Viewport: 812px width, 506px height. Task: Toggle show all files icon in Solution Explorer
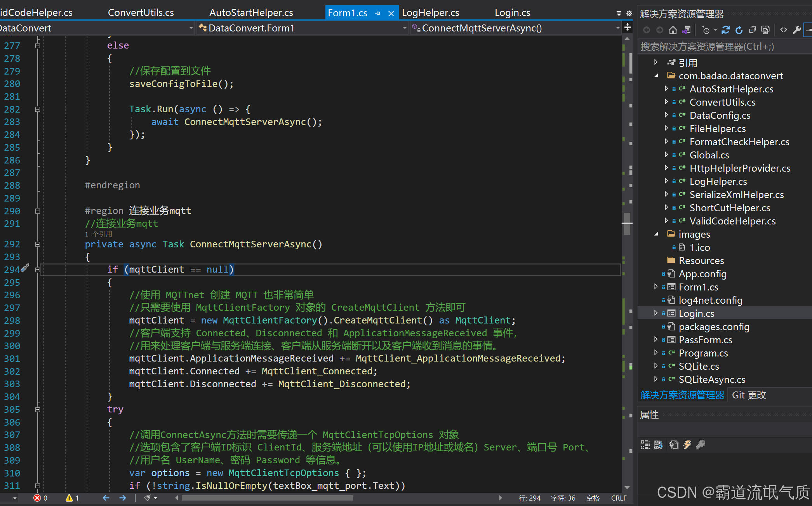point(765,30)
